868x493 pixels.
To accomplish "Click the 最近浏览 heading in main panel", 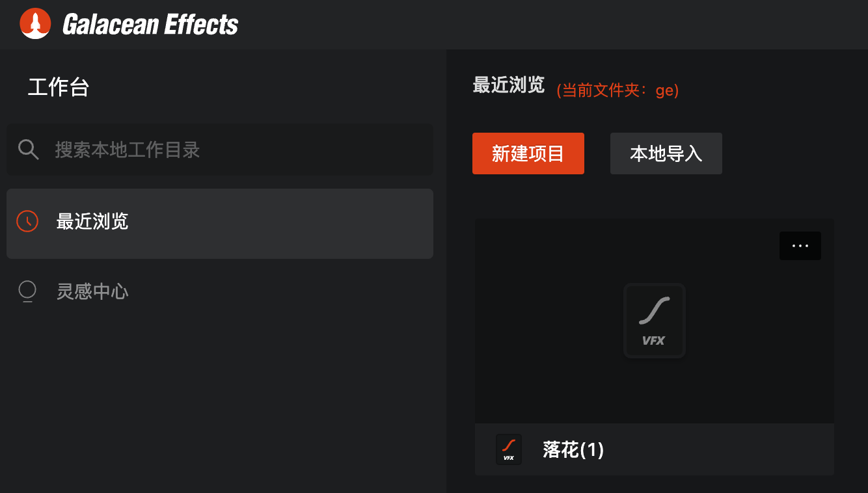I will pos(508,85).
